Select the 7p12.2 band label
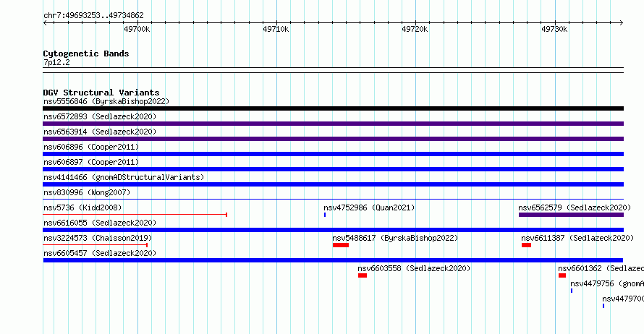 pyautogui.click(x=56, y=62)
